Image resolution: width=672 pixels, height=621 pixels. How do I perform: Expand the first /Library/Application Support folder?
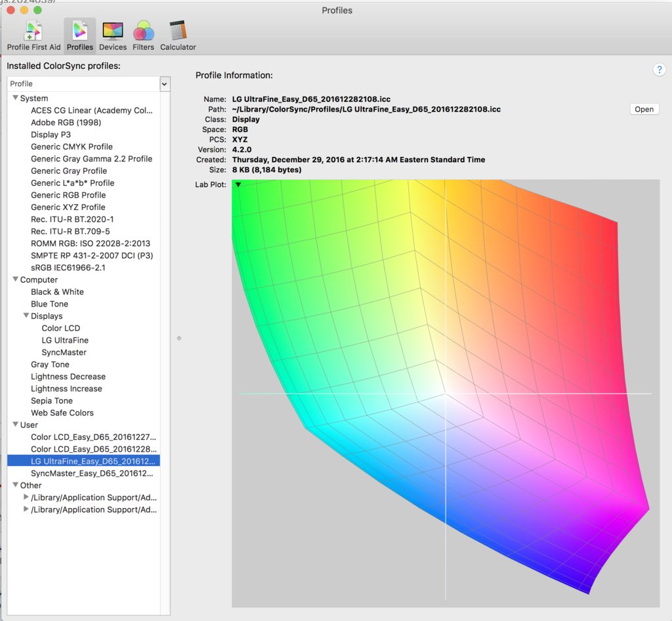(26, 498)
